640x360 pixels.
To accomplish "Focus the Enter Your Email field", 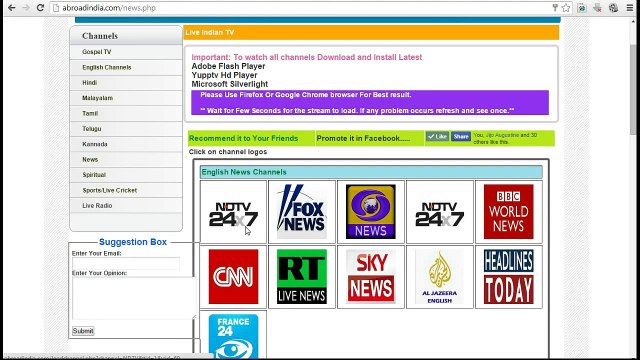I will (126, 264).
